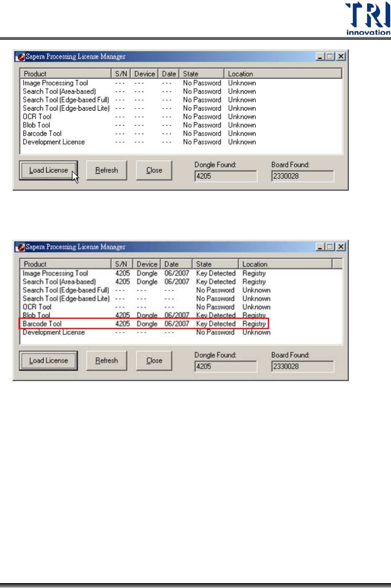This screenshot has width=391, height=588.
Task: Sort by Device column in lower window
Action: (147, 264)
